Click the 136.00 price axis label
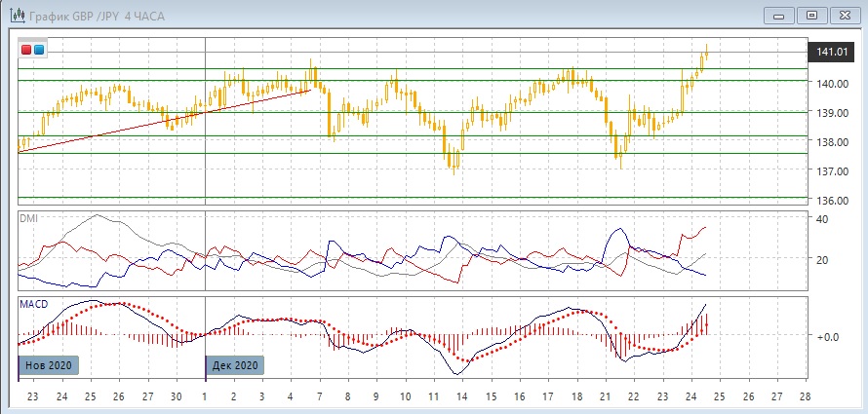 tap(831, 201)
